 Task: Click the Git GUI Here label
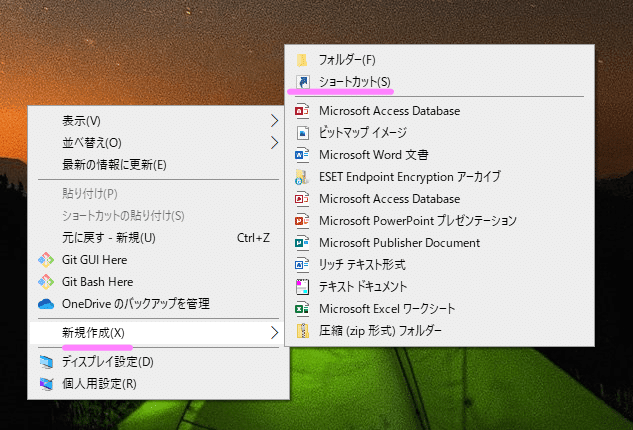[x=94, y=260]
